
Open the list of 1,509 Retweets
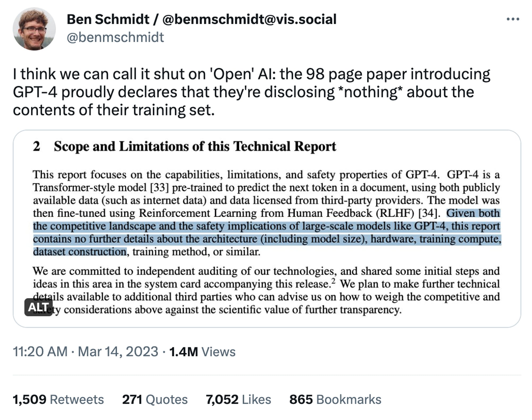58,399
